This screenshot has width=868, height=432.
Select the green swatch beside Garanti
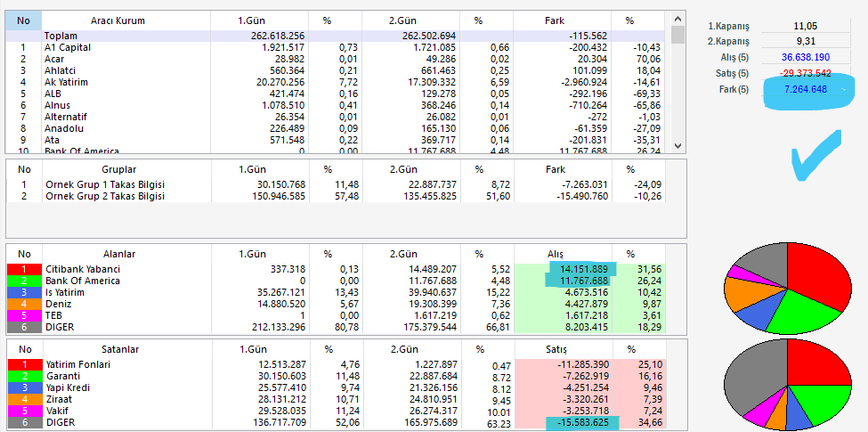click(x=24, y=376)
